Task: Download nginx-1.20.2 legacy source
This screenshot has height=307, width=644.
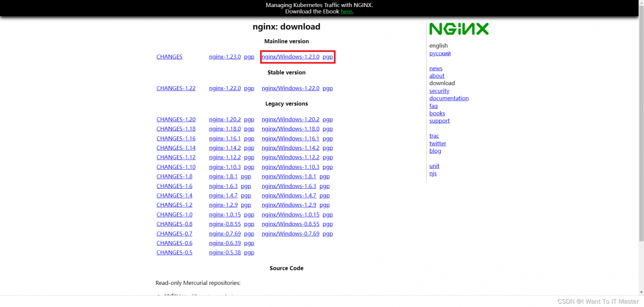Action: click(225, 119)
